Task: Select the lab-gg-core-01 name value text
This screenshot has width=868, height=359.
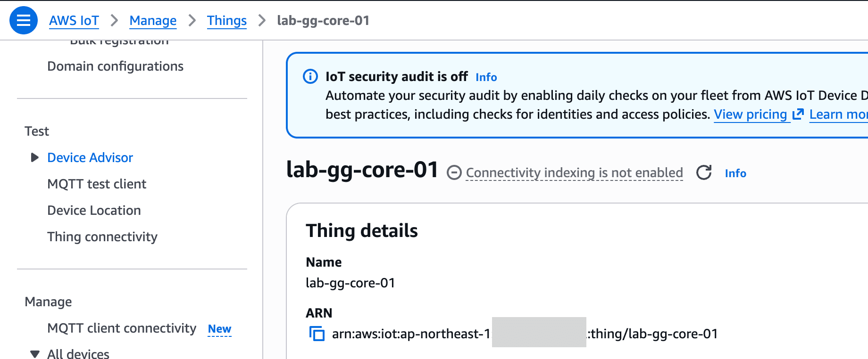Action: (x=351, y=283)
